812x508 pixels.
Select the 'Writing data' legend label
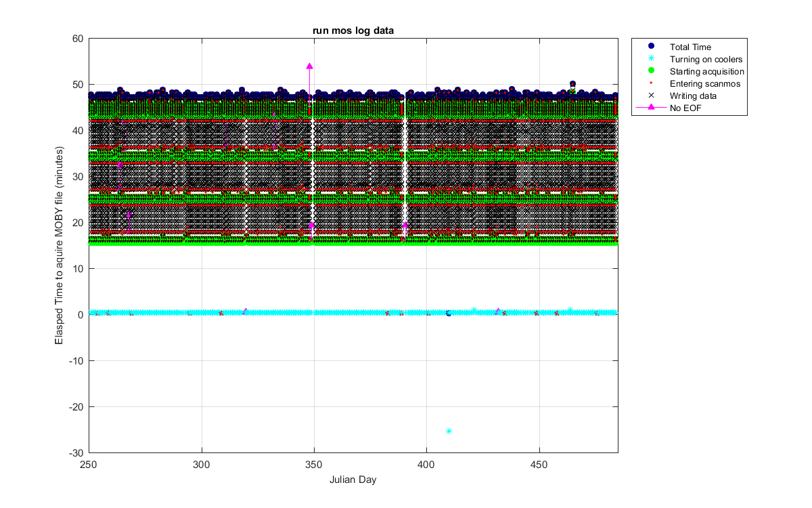pyautogui.click(x=693, y=96)
